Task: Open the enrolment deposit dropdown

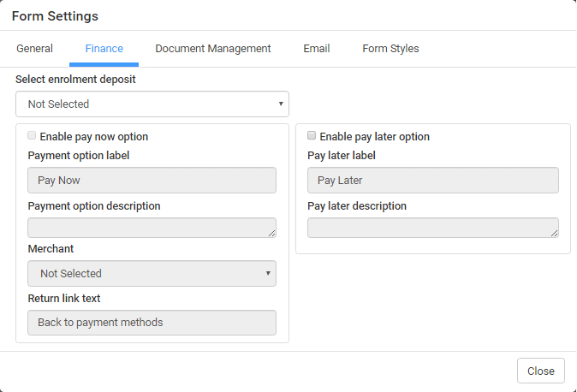Action: point(152,104)
